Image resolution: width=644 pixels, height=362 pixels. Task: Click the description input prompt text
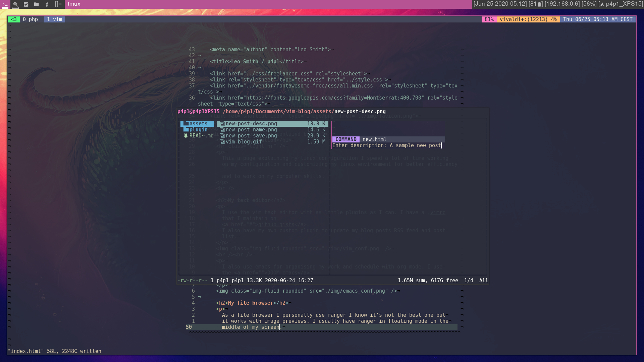point(386,145)
